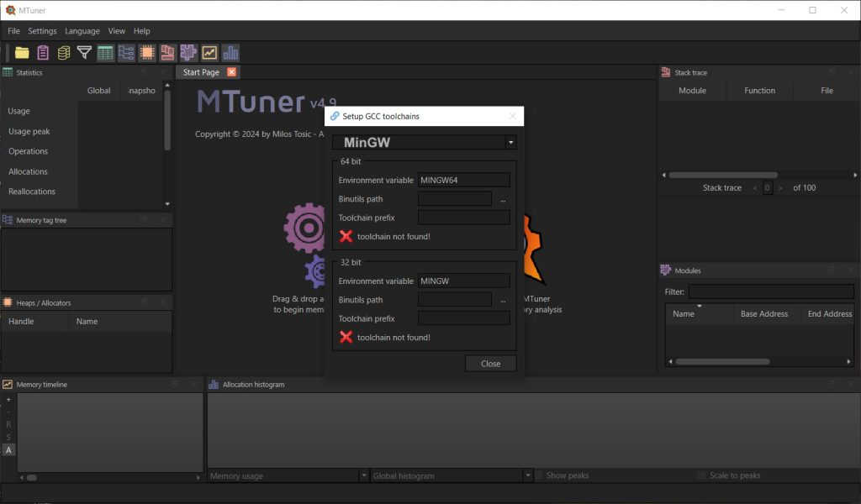Screen dimensions: 861x504
Task: Click the database stack toolbar icon
Action: pyautogui.click(x=64, y=53)
